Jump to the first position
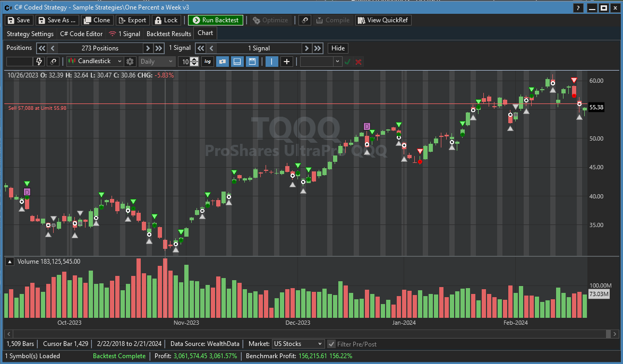Image resolution: width=623 pixels, height=364 pixels. pyautogui.click(x=42, y=48)
